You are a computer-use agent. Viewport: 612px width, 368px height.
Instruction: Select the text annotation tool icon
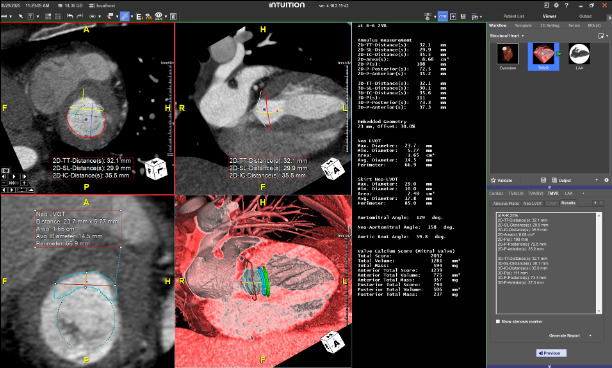click(x=30, y=16)
